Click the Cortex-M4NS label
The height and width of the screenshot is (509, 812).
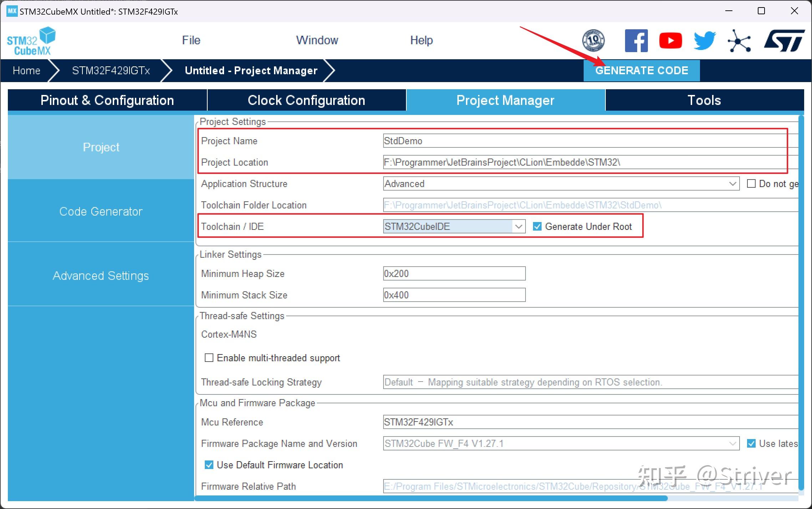click(x=229, y=334)
